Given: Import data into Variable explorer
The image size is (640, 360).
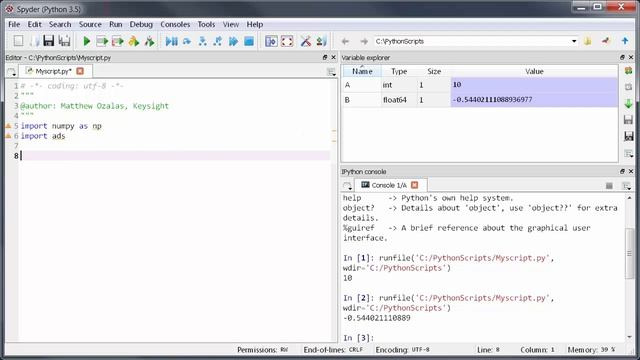Looking at the screenshot, I should (629, 104).
